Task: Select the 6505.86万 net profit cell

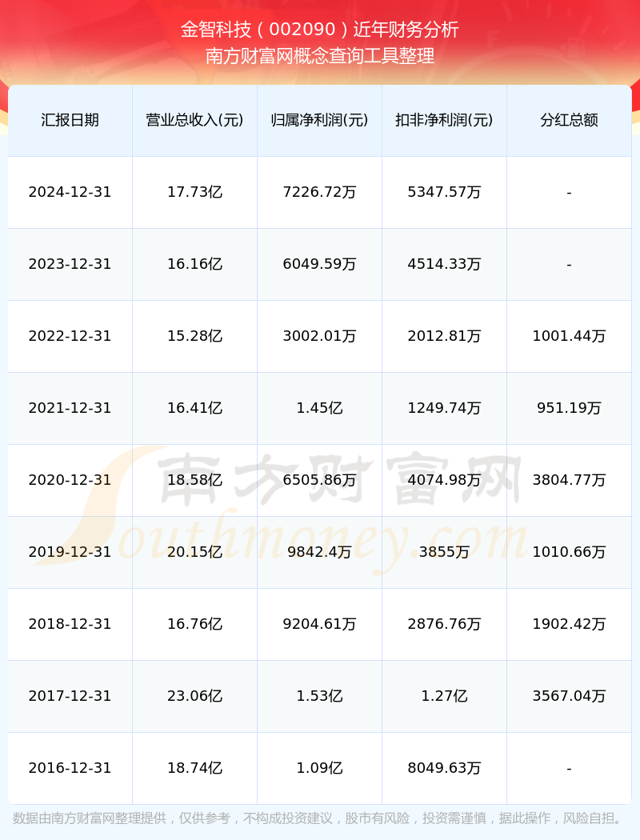Action: click(320, 480)
